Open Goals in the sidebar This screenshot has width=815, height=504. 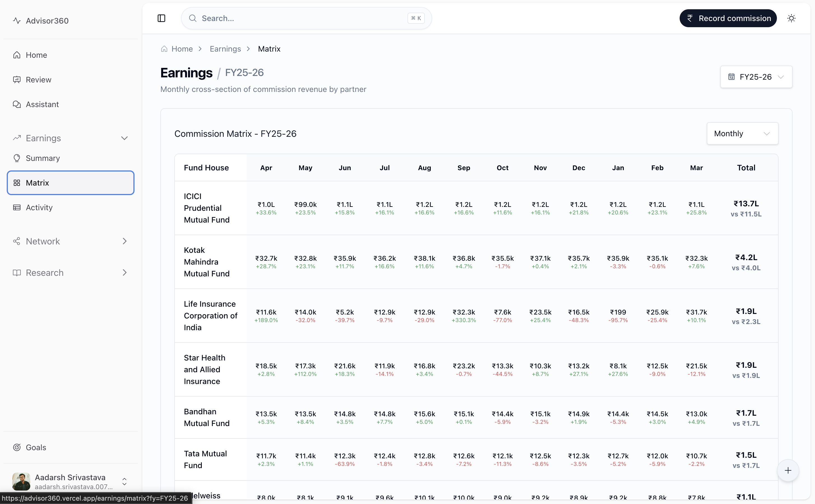70,447
